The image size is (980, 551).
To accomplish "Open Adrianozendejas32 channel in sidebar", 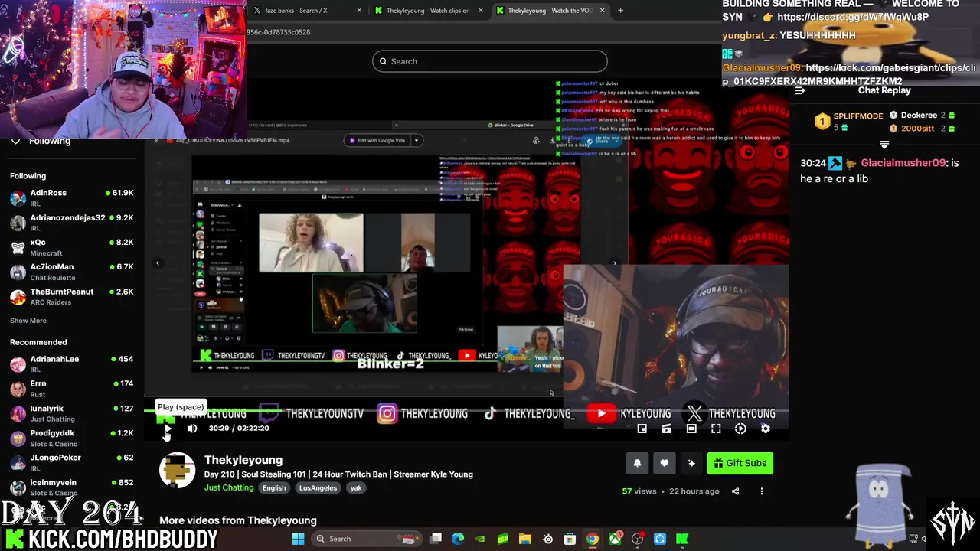I will [72, 222].
